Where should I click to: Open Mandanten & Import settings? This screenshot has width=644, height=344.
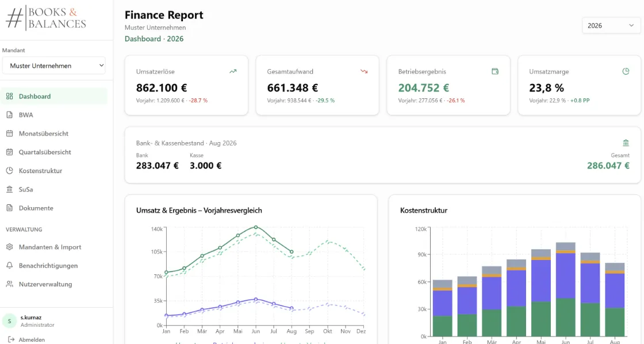click(54, 247)
